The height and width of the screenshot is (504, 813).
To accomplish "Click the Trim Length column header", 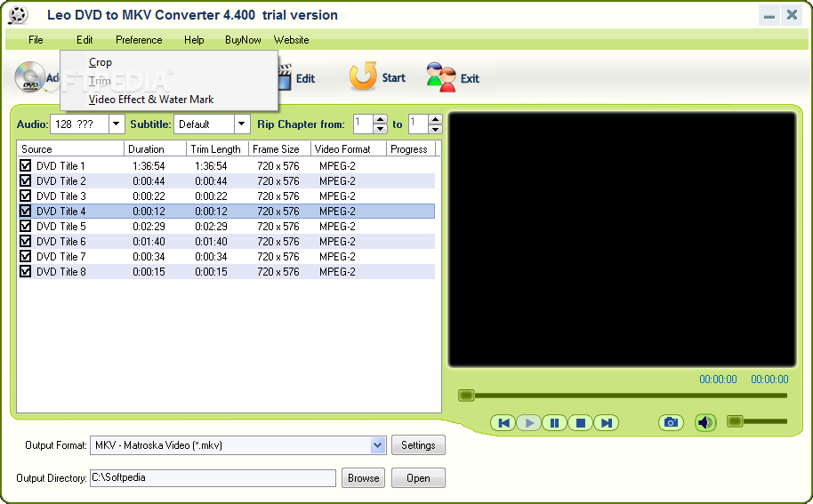I will point(217,149).
